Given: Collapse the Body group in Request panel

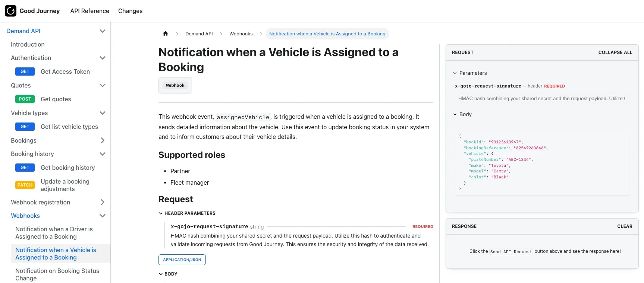Looking at the screenshot, I should [x=455, y=114].
